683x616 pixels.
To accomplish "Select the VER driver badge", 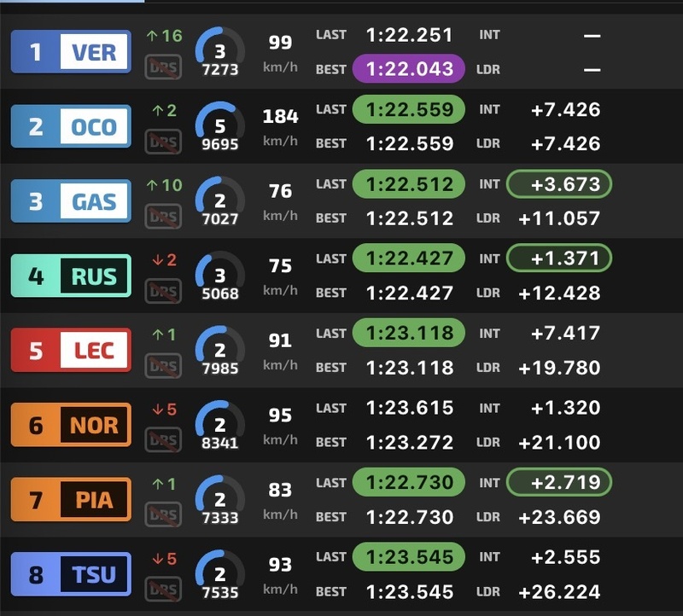I will 71,52.
